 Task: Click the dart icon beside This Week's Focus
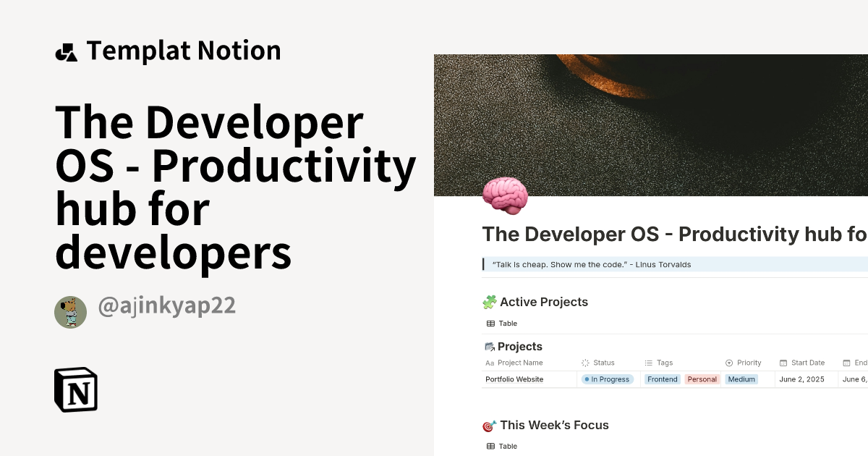point(490,425)
